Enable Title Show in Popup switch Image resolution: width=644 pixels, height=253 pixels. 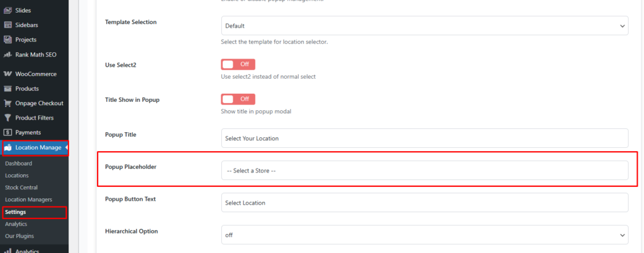238,99
